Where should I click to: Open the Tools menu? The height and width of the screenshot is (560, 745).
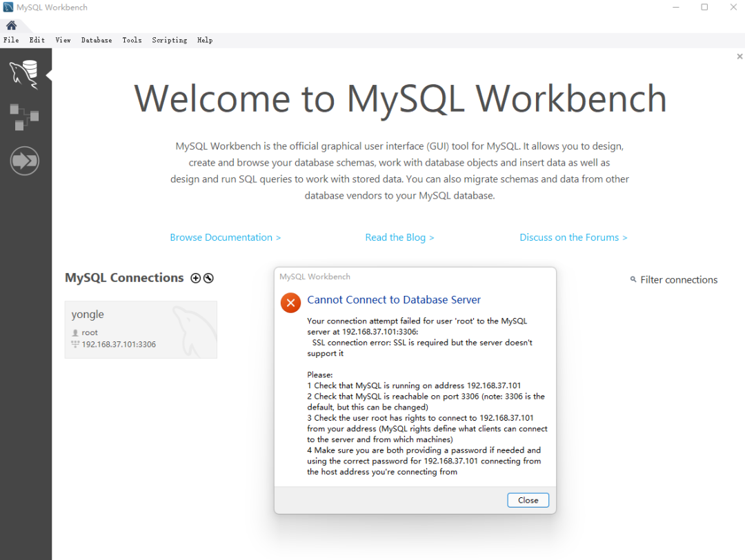click(132, 41)
